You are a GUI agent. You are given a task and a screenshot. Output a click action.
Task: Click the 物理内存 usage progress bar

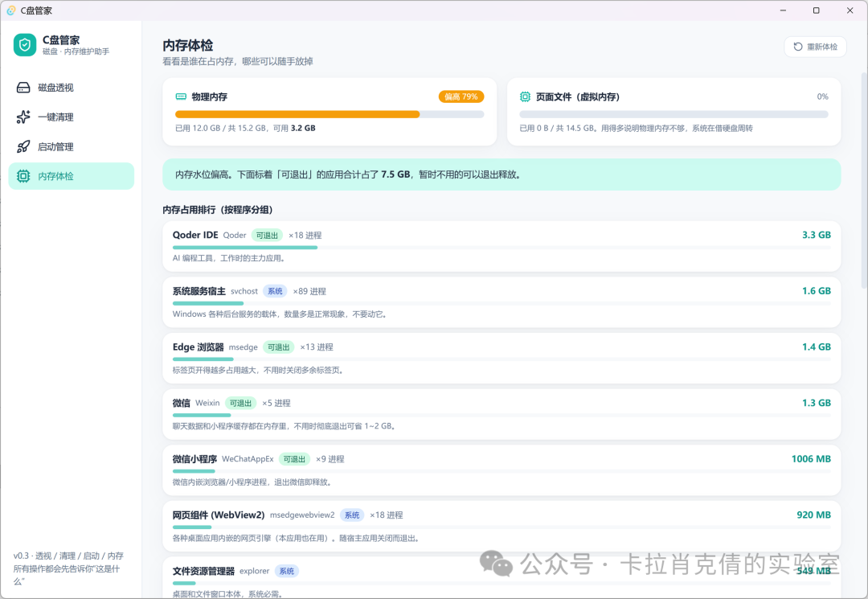click(330, 114)
